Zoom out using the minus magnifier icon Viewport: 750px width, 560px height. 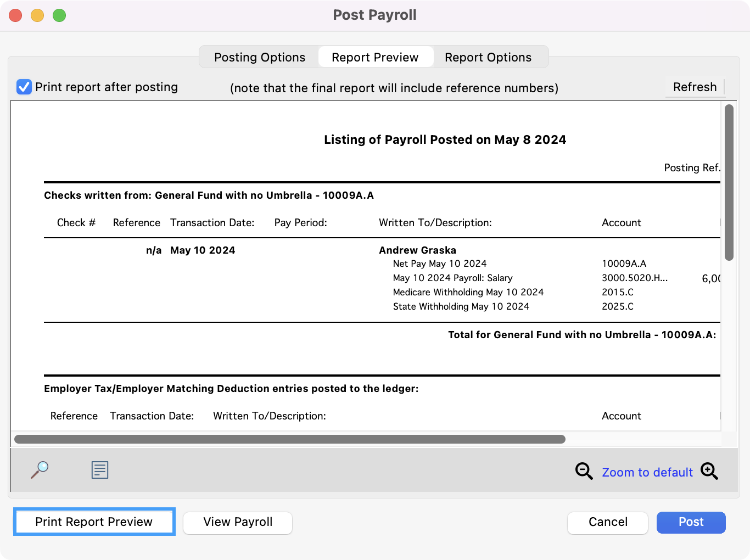(x=584, y=471)
